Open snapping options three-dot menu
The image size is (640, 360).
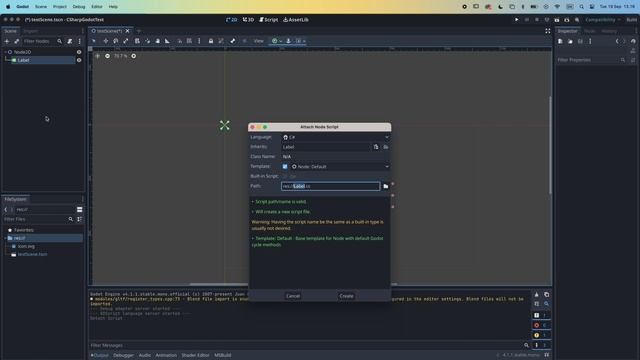(199, 41)
